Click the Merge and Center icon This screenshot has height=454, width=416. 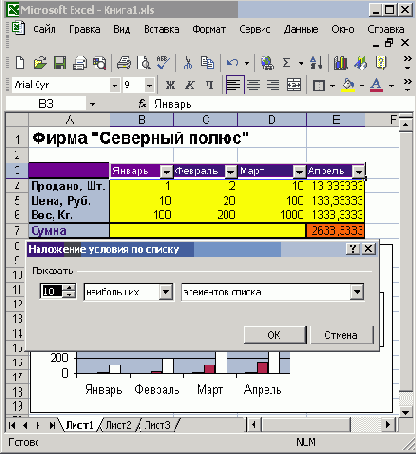point(294,85)
